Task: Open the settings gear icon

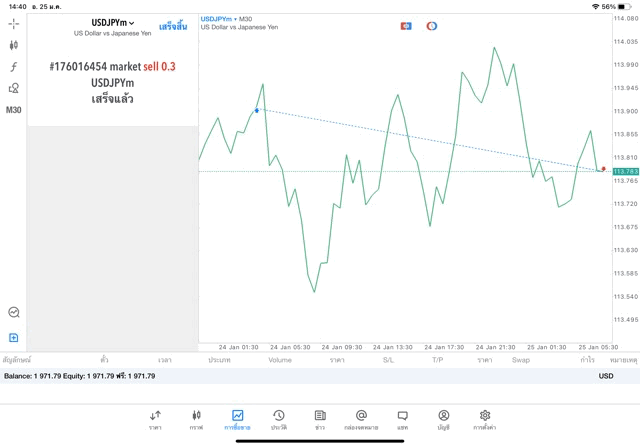Action: (485, 418)
